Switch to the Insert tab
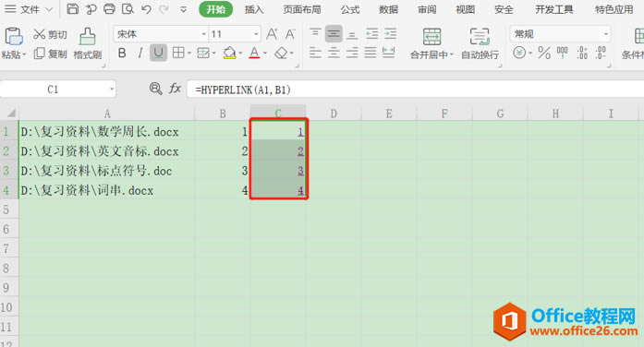The width and height of the screenshot is (644, 347). [254, 9]
